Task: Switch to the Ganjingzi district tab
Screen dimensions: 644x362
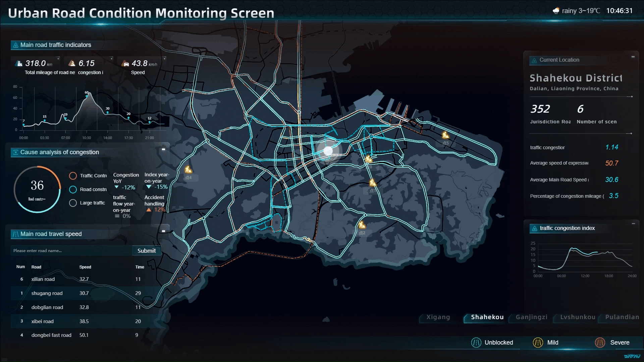Action: [531, 317]
